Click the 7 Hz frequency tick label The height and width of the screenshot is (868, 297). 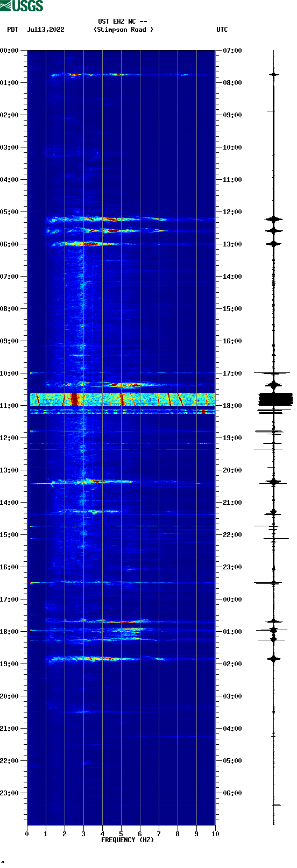(x=159, y=834)
